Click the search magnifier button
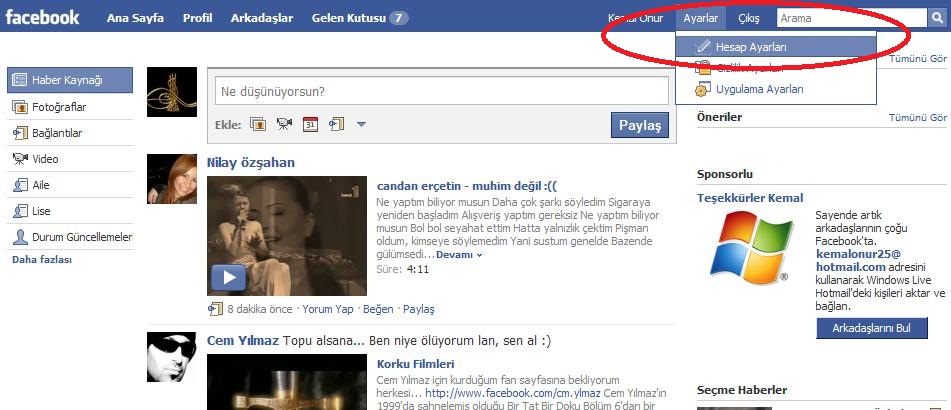Image resolution: width=951 pixels, height=410 pixels. (936, 18)
